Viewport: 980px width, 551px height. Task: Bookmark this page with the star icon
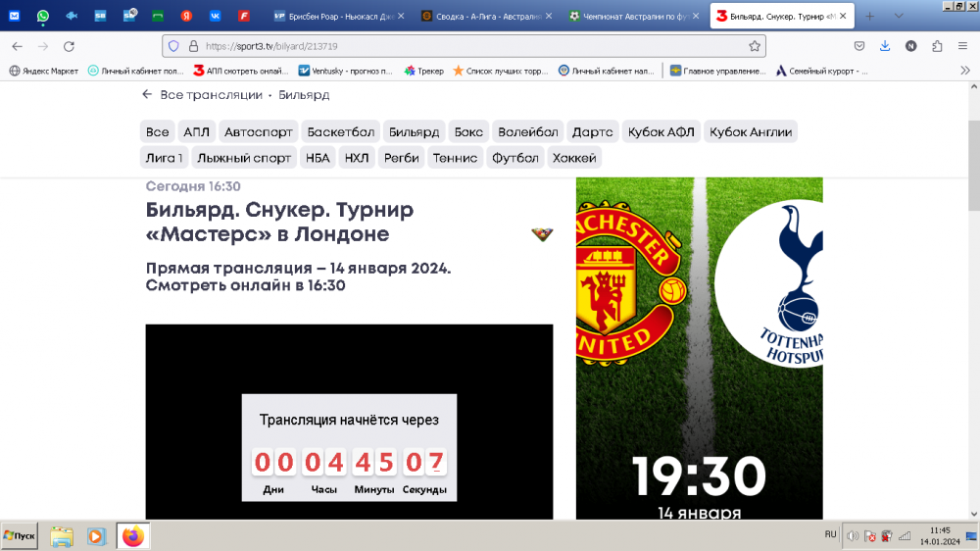tap(755, 46)
